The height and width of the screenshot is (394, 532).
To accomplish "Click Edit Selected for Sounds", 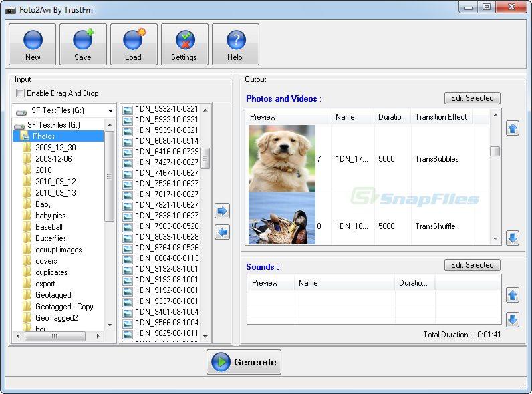I will 472,265.
